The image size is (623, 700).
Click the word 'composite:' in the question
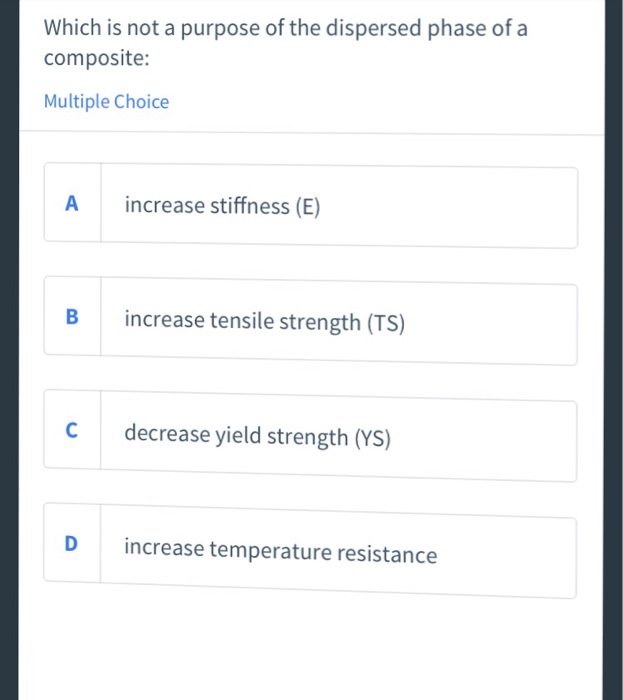[96, 58]
